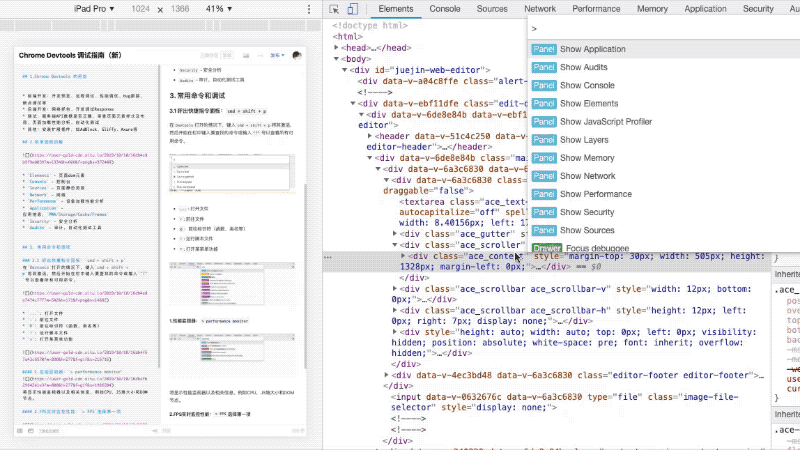This screenshot has height=450, width=800.
Task: Switch to the Application tab
Action: tap(706, 9)
